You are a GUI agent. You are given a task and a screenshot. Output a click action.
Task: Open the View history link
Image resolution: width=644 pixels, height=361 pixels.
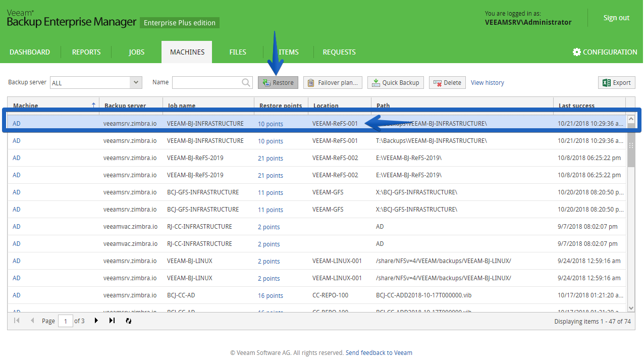coord(488,83)
